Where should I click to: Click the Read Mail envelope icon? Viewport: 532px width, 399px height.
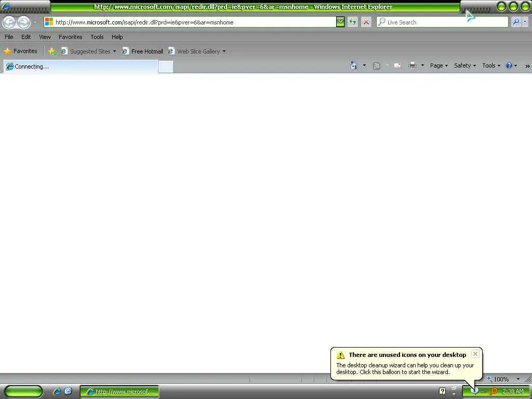(397, 65)
